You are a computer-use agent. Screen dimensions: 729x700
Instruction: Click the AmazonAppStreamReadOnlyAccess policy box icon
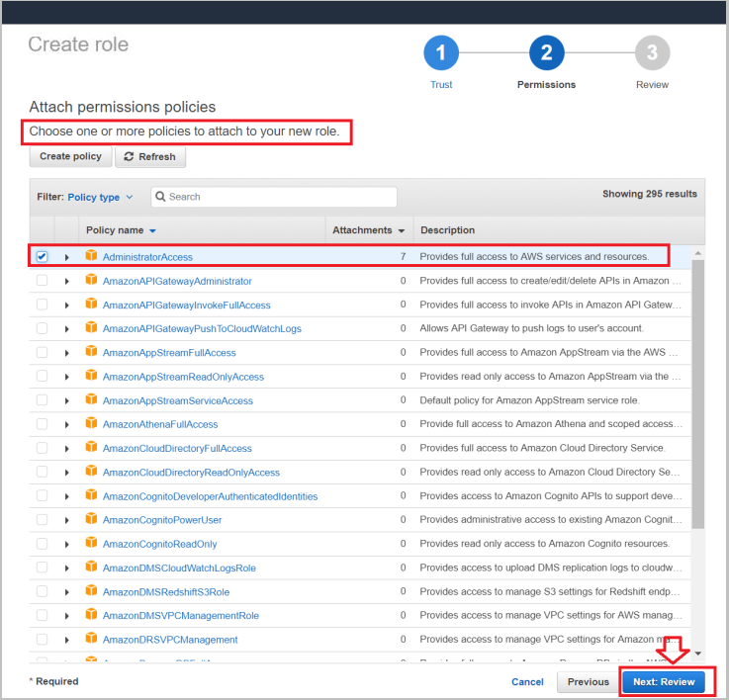pos(91,375)
